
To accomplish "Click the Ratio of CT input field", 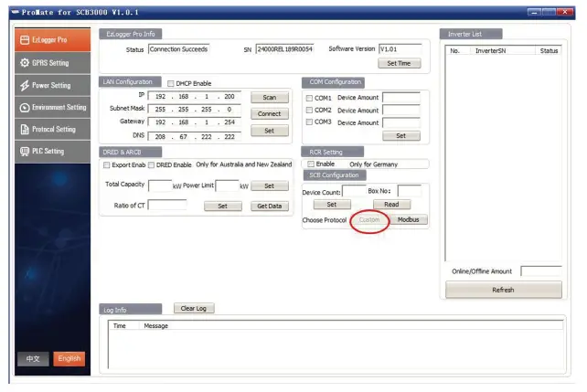I will point(167,205).
